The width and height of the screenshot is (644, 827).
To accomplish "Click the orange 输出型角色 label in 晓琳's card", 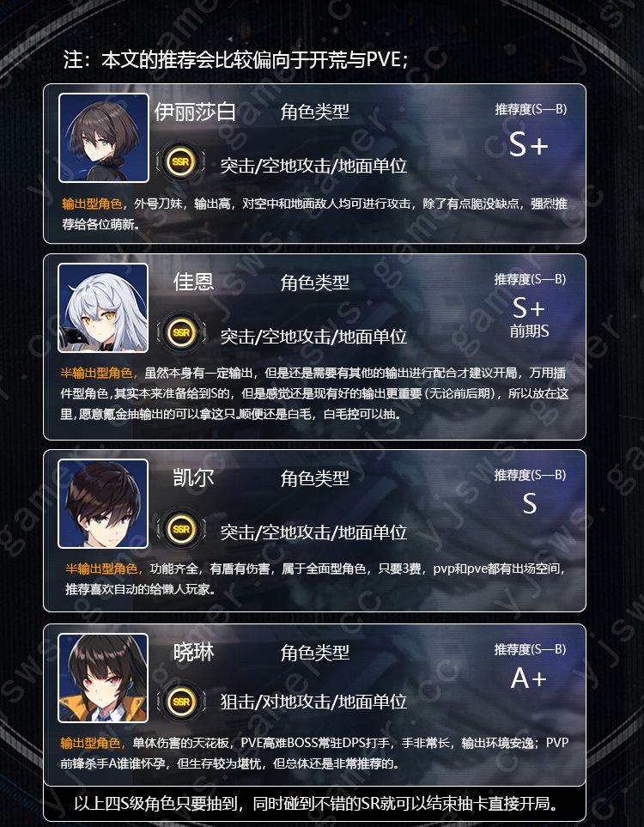I will click(x=91, y=743).
